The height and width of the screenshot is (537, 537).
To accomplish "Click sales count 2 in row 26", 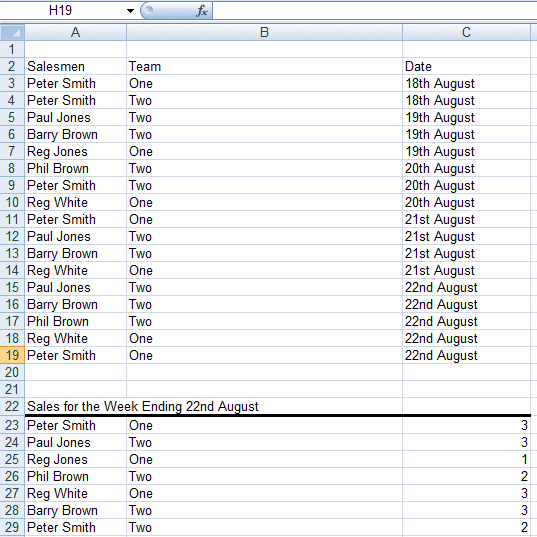I will [x=466, y=476].
